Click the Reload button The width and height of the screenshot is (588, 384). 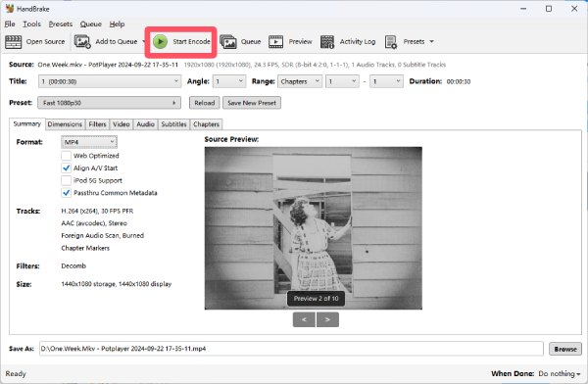(205, 103)
